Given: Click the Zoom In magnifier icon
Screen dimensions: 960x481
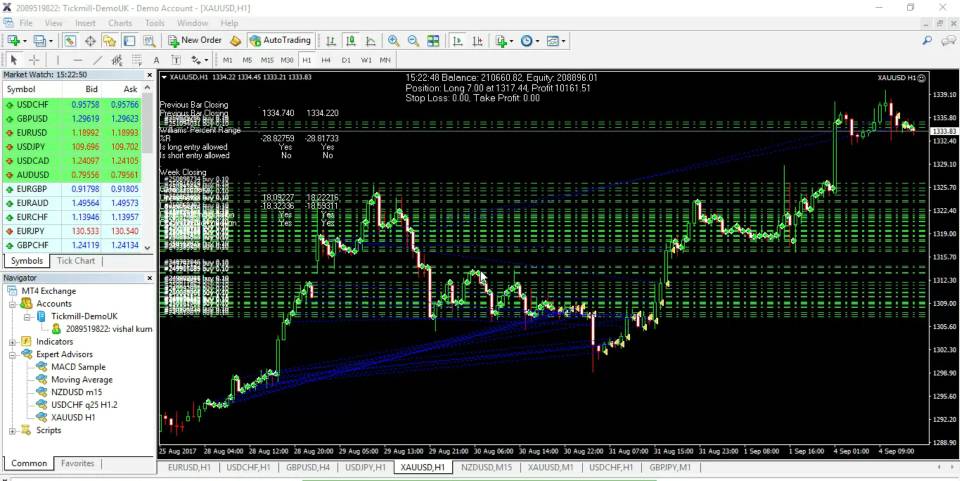Looking at the screenshot, I should pos(394,41).
